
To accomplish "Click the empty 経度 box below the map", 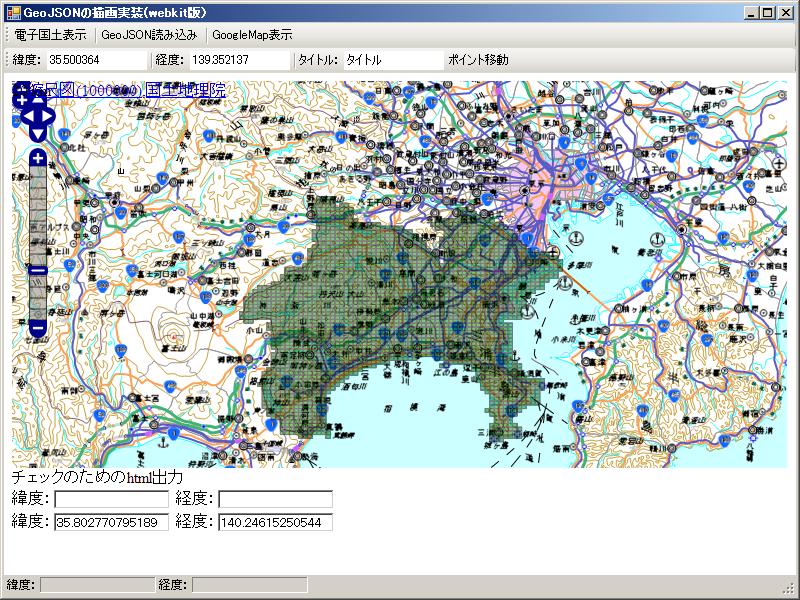I will tap(275, 499).
